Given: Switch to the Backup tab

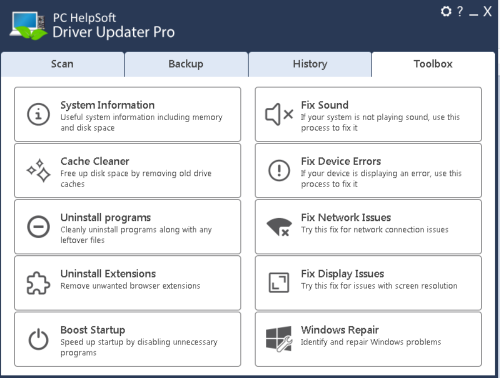Looking at the screenshot, I should pos(186,64).
